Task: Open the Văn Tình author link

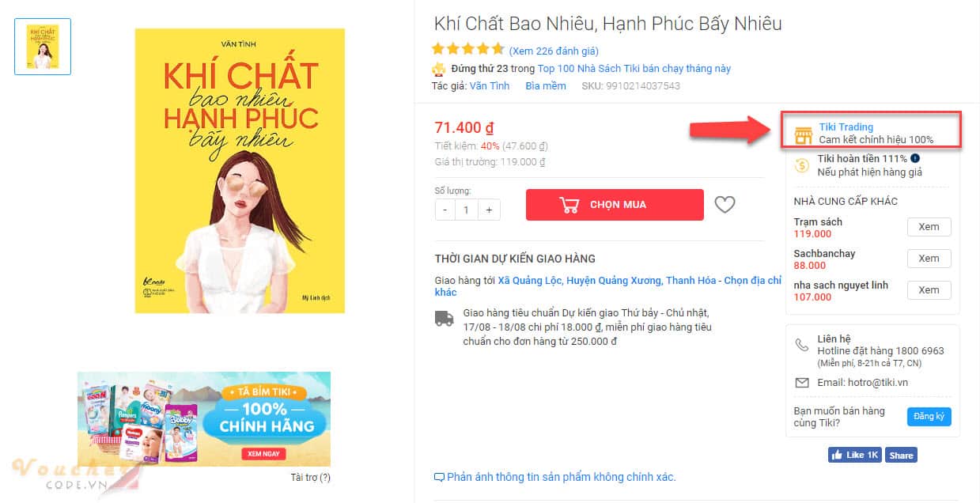Action: click(x=490, y=85)
